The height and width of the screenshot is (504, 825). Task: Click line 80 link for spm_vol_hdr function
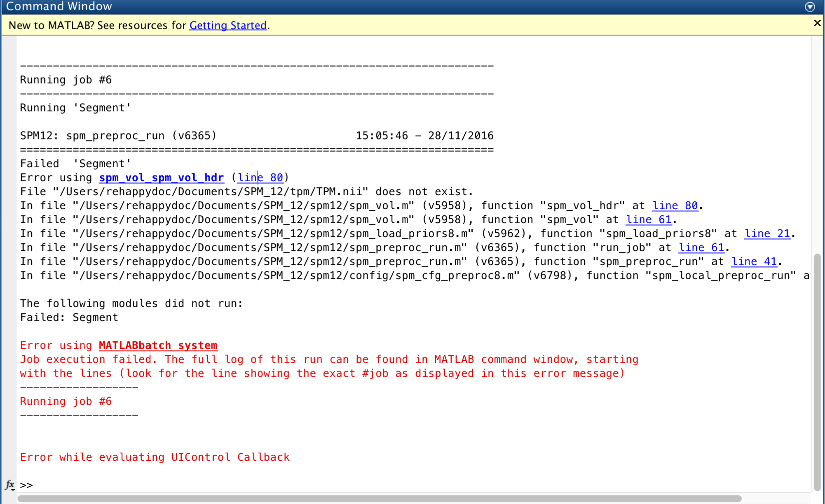(x=675, y=205)
